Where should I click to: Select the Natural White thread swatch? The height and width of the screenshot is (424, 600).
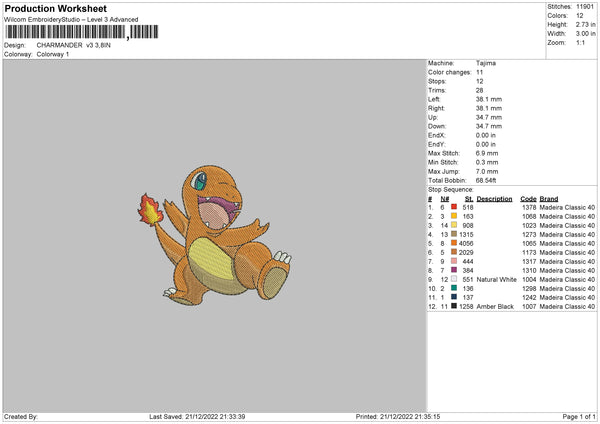click(x=455, y=279)
